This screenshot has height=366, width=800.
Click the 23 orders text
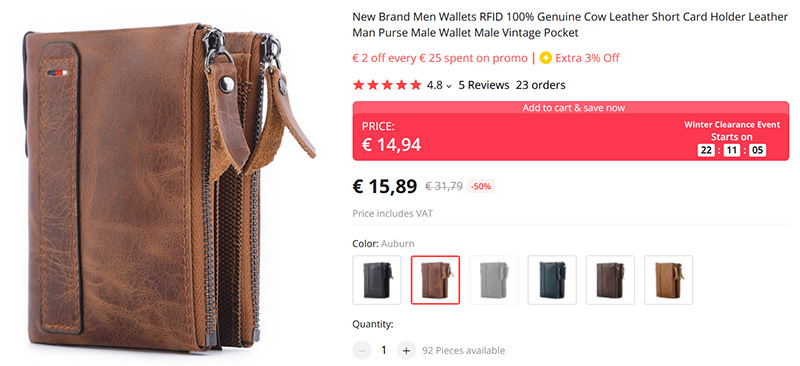pos(540,85)
